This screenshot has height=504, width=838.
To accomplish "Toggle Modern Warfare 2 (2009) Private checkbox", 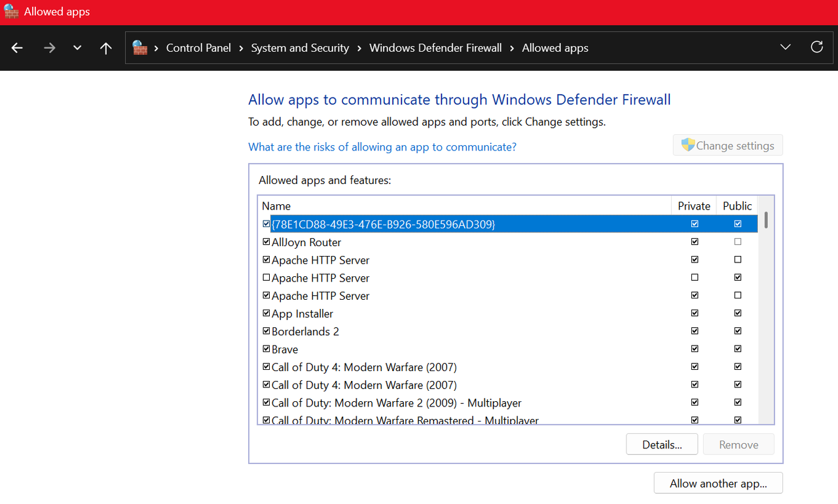I will pyautogui.click(x=695, y=403).
